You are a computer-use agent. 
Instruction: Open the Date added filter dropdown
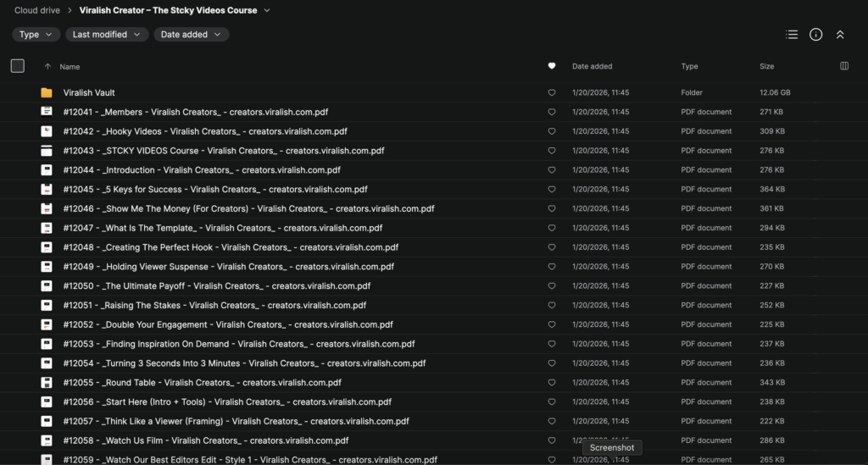click(191, 34)
